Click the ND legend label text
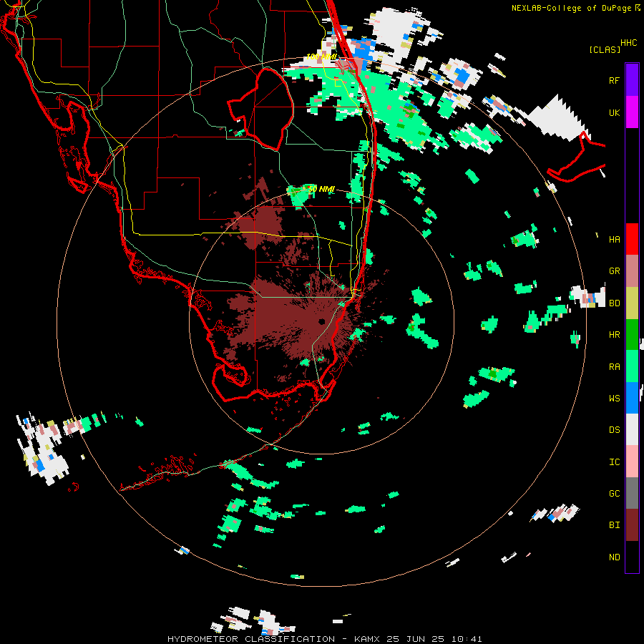Image resolution: width=644 pixels, height=644 pixels. (614, 557)
